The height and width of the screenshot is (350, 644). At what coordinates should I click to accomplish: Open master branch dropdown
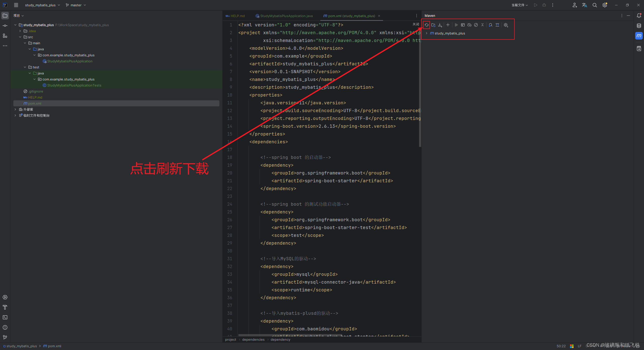76,5
